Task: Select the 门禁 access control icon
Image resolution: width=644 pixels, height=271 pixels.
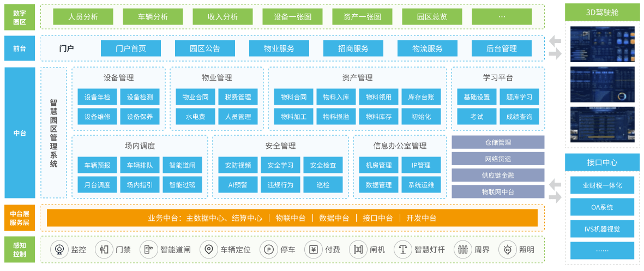Action: click(x=104, y=250)
